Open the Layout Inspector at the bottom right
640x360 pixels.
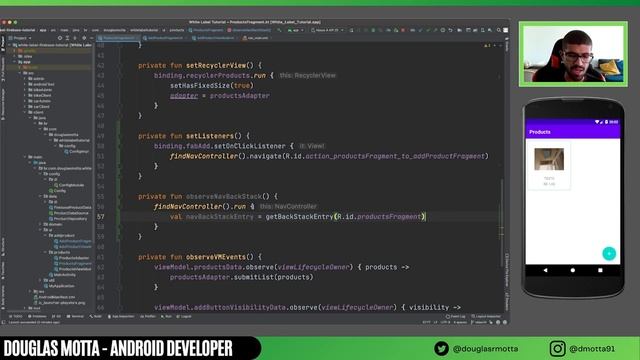(x=486, y=316)
